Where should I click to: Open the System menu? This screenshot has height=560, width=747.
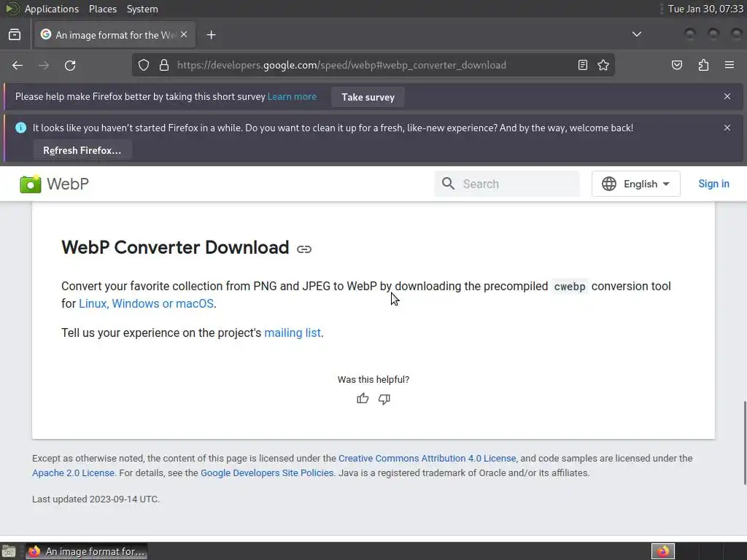tap(142, 9)
